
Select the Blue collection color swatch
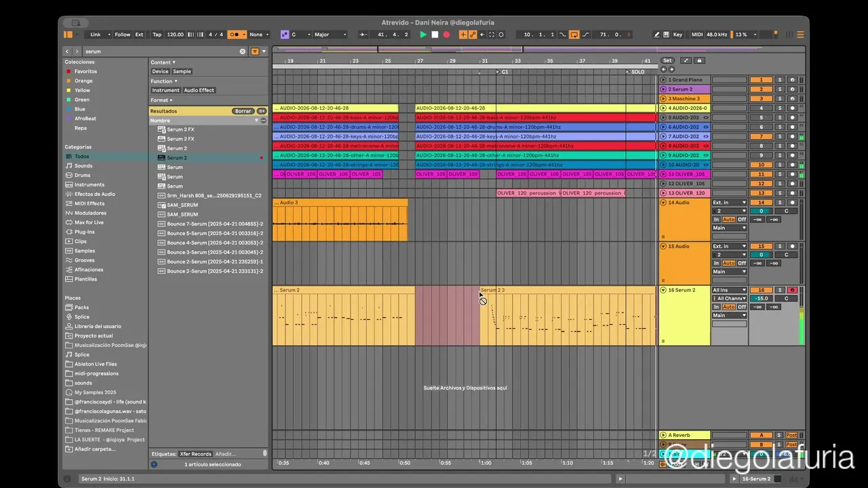[x=68, y=109]
